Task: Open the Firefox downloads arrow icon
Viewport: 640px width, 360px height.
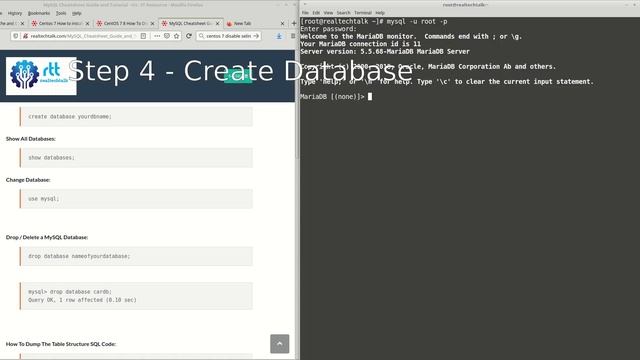Action: click(x=279, y=36)
